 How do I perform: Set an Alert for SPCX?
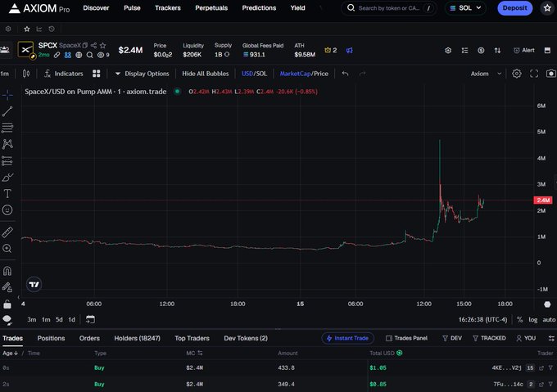[524, 51]
